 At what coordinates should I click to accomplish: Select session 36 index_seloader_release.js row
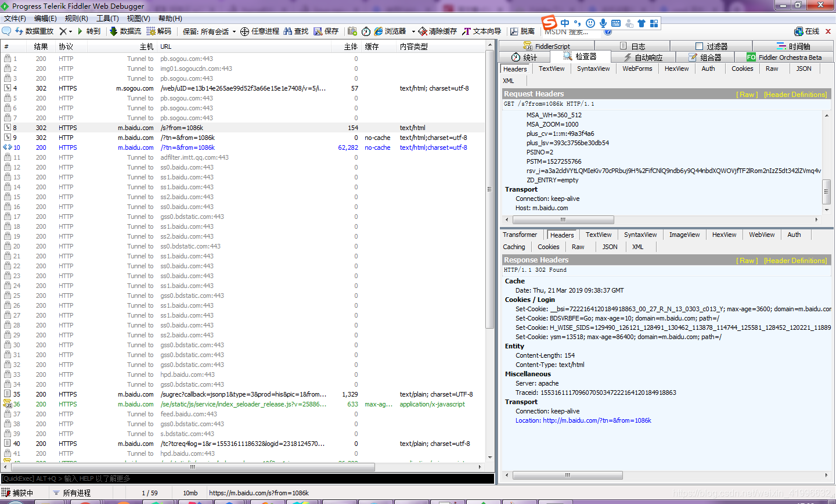243,404
